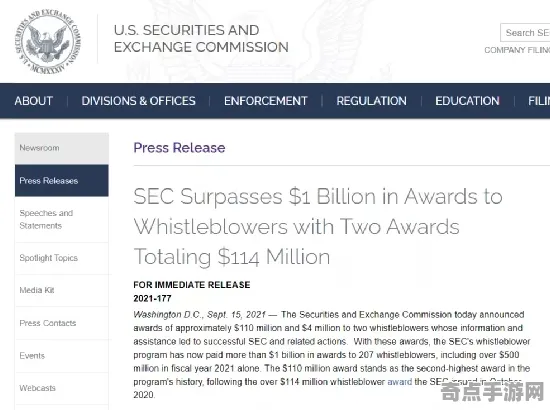Viewport: 550px width, 410px height.
Task: Open Webcasts in the sidebar
Action: [x=62, y=388]
